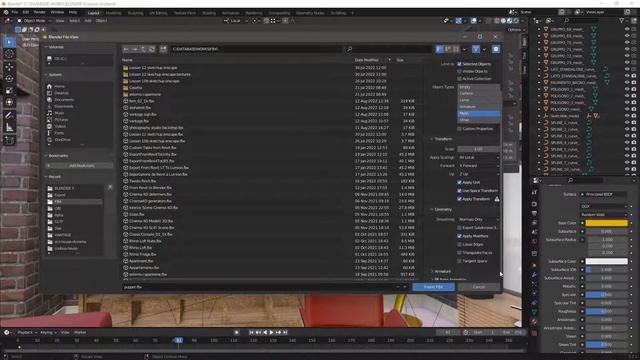Open the Modifiers wrench properties tab
This screenshot has width=640, height=360.
point(534,275)
